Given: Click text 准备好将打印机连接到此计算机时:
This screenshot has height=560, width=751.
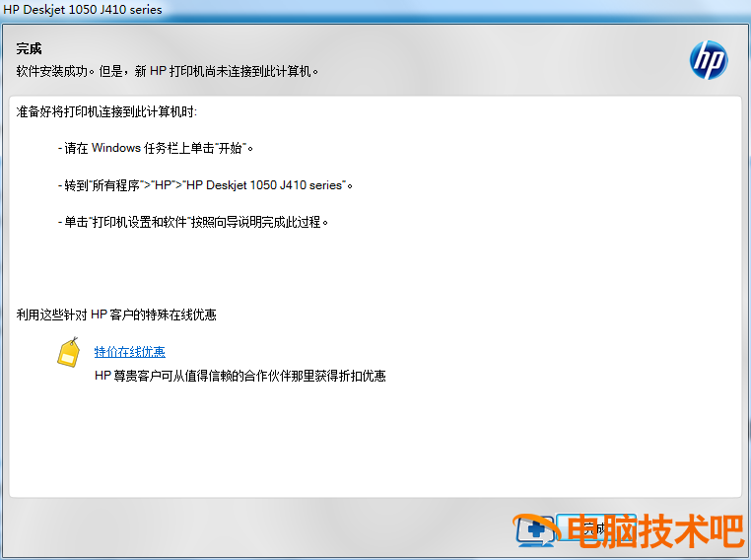Looking at the screenshot, I should (x=106, y=111).
